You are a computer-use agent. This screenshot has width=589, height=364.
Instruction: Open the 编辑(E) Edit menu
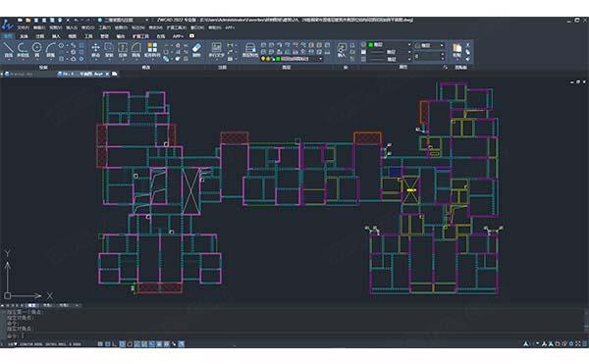[x=39, y=27]
